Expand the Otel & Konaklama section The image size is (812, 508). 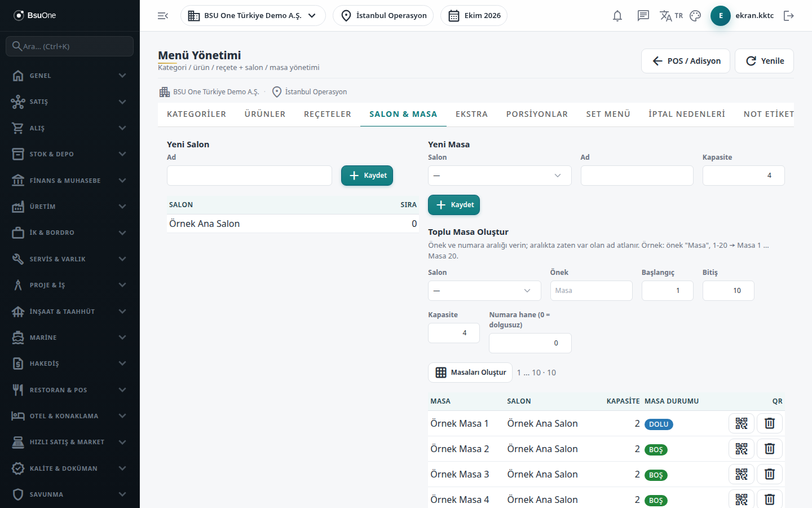pos(70,416)
